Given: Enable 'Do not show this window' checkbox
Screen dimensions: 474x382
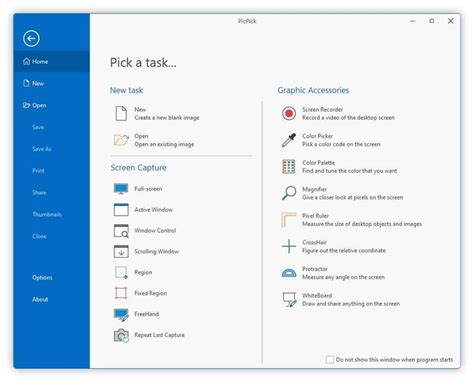Looking at the screenshot, I should click(x=330, y=360).
